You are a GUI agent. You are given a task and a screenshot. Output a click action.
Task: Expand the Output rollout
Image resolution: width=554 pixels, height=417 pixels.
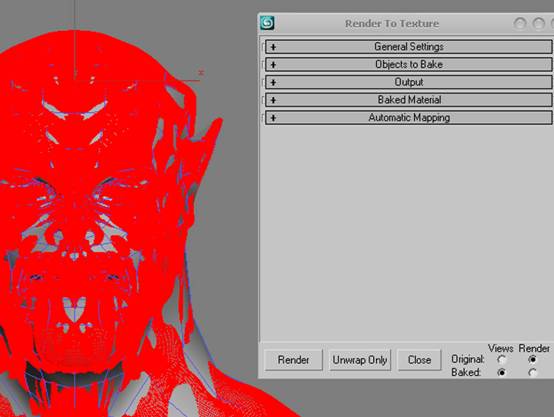point(408,82)
